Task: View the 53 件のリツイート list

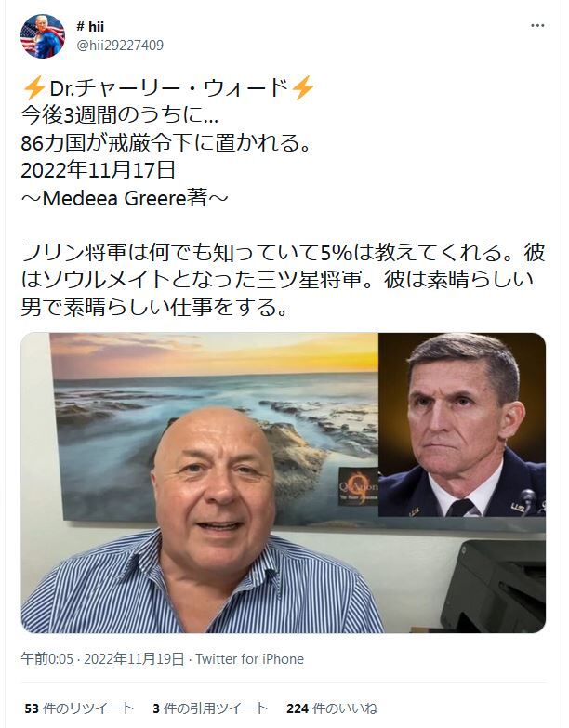Action: click(x=79, y=708)
